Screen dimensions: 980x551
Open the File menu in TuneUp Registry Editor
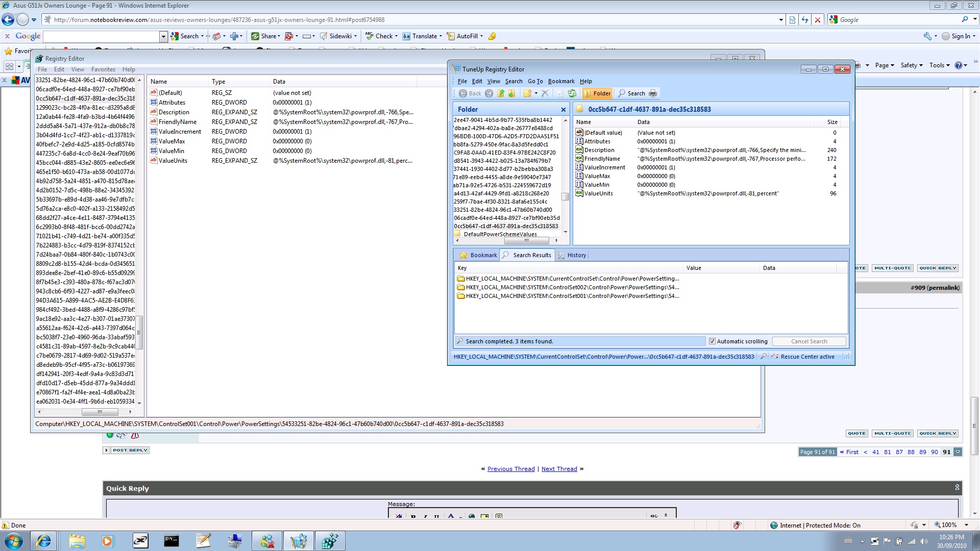click(x=462, y=81)
